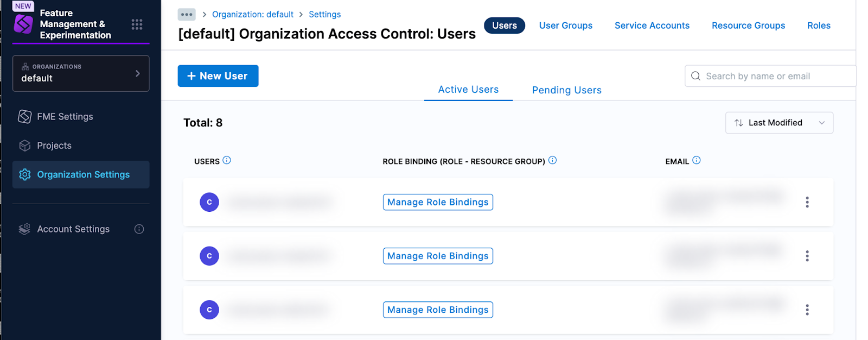Open Projects in the sidebar

54,146
